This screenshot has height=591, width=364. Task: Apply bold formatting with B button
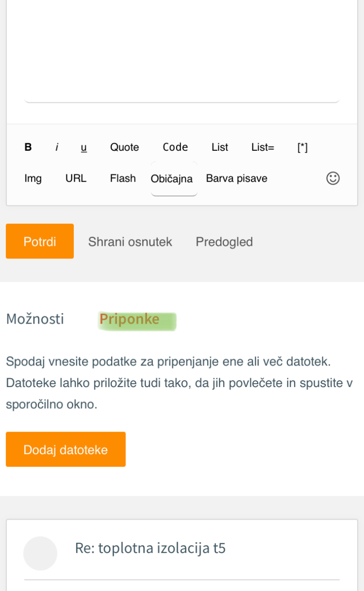pyautogui.click(x=28, y=147)
